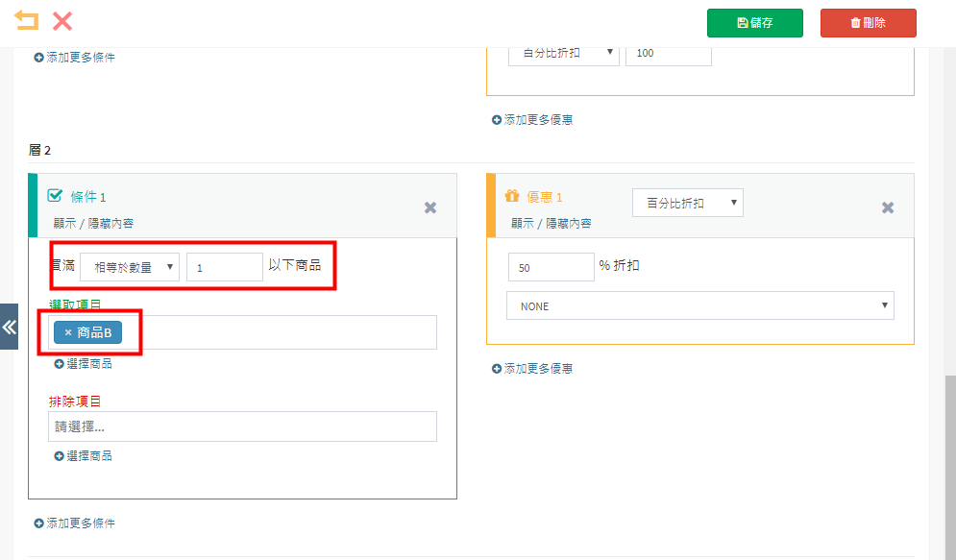Show or hide 優惠 1 contents
Viewport: 956px width, 560px height.
click(x=552, y=224)
